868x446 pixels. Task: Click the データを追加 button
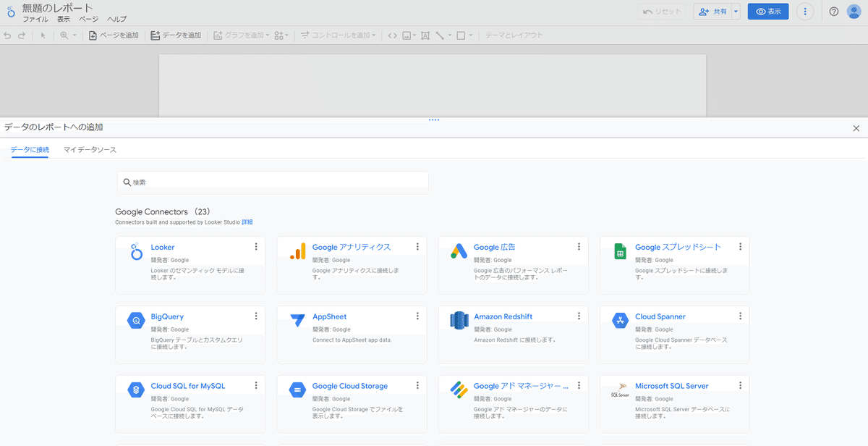click(176, 35)
